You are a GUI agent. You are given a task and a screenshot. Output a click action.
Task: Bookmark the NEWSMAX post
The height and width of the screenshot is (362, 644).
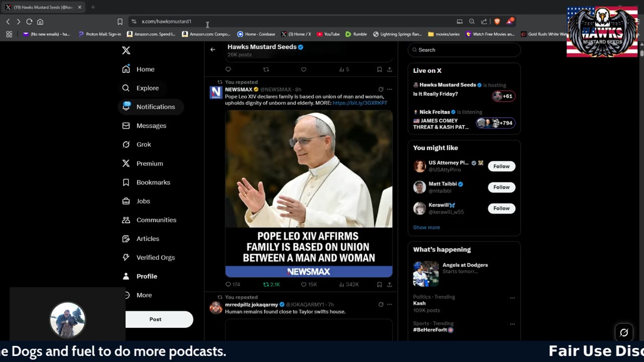(379, 285)
